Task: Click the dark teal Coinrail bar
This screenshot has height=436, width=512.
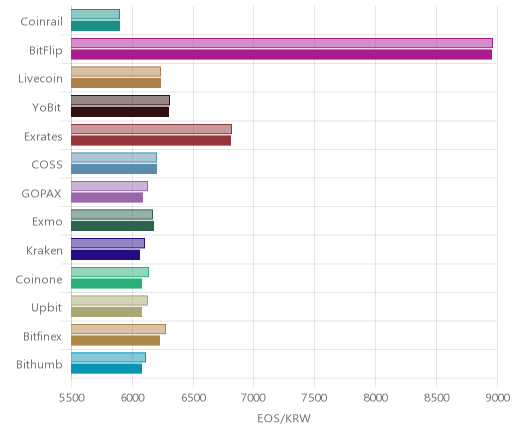Action: (95, 26)
